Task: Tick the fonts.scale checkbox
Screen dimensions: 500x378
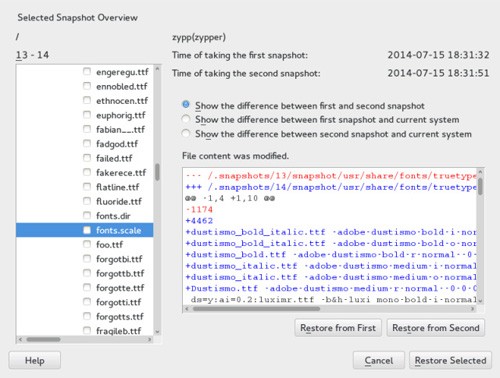Action: (87, 230)
